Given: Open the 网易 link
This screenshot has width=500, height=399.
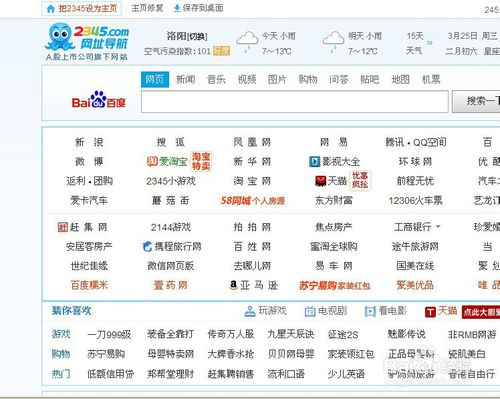Looking at the screenshot, I should 334,142.
